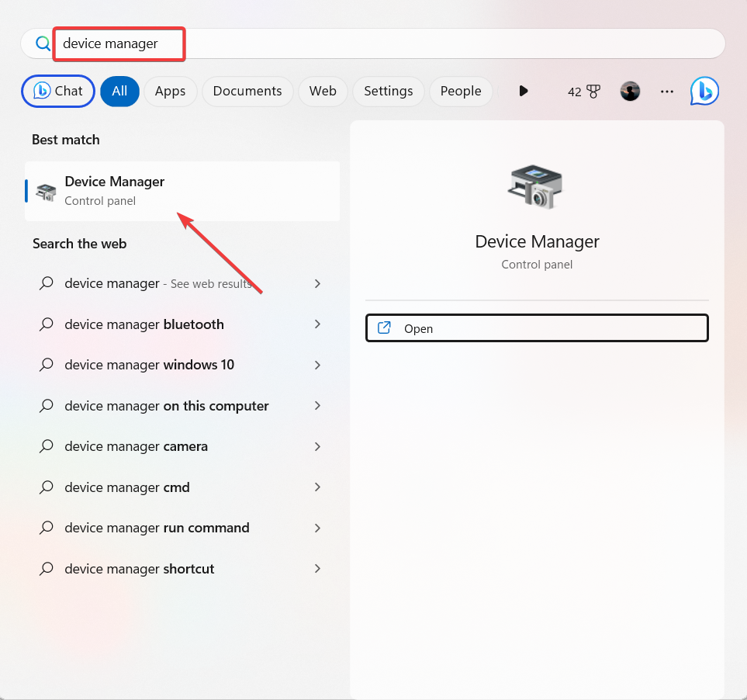Click search icon beside 'device manager on this computer'
747x700 pixels.
47,406
